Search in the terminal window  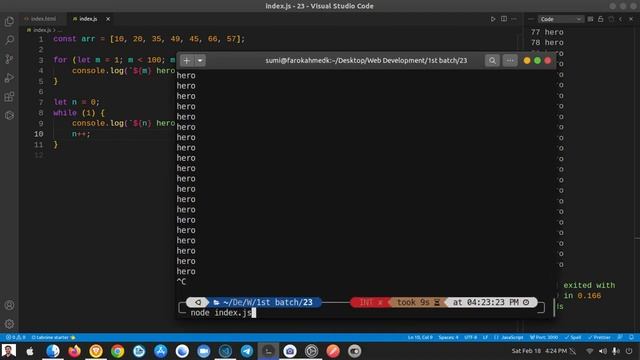[x=492, y=60]
